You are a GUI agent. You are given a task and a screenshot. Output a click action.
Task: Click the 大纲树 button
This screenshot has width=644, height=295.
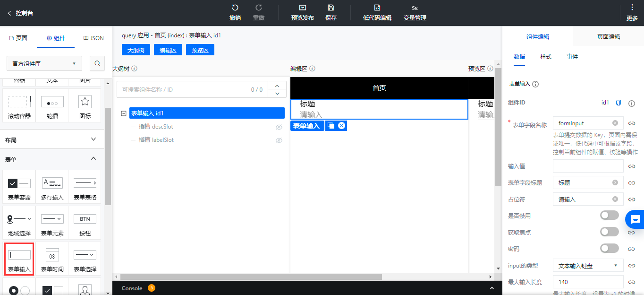[x=136, y=50]
